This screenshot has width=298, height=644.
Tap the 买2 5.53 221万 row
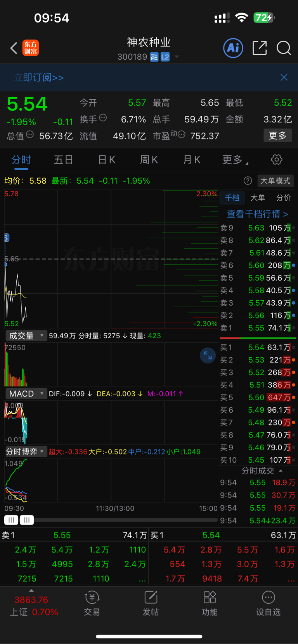(258, 360)
